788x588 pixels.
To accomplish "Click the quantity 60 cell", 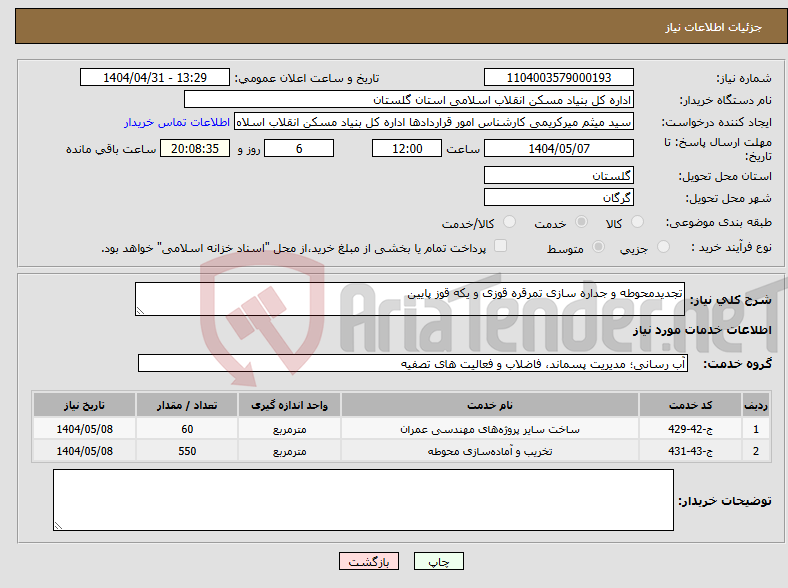I will pos(187,429).
